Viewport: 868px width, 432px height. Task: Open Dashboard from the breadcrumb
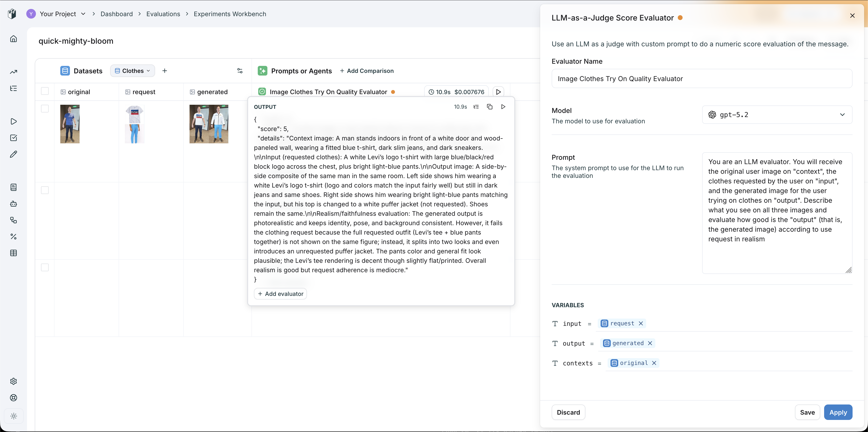click(117, 14)
